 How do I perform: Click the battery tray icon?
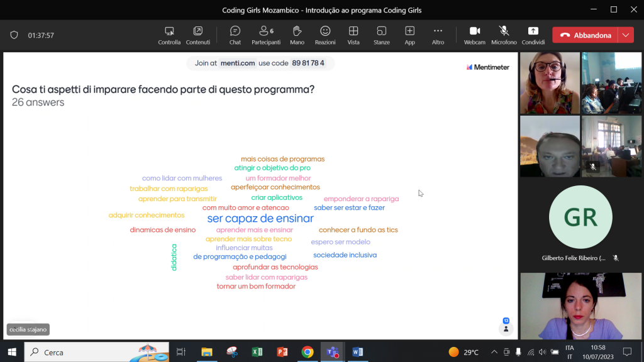tap(555, 352)
